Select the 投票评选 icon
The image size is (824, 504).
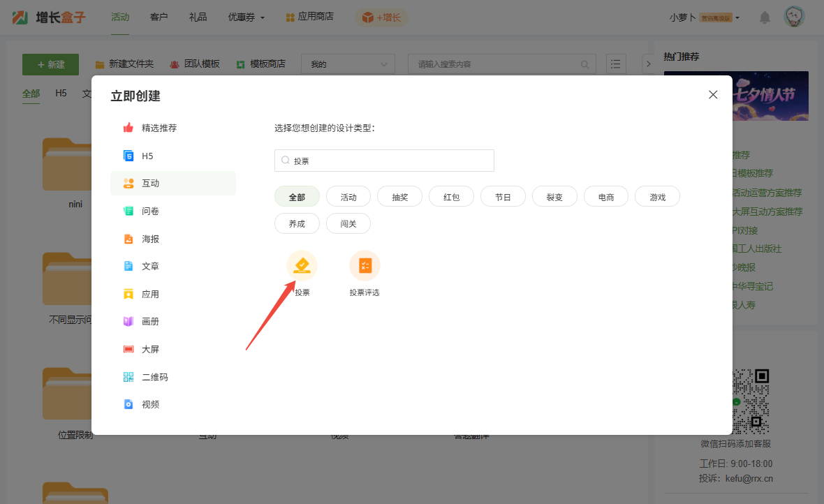[365, 266]
